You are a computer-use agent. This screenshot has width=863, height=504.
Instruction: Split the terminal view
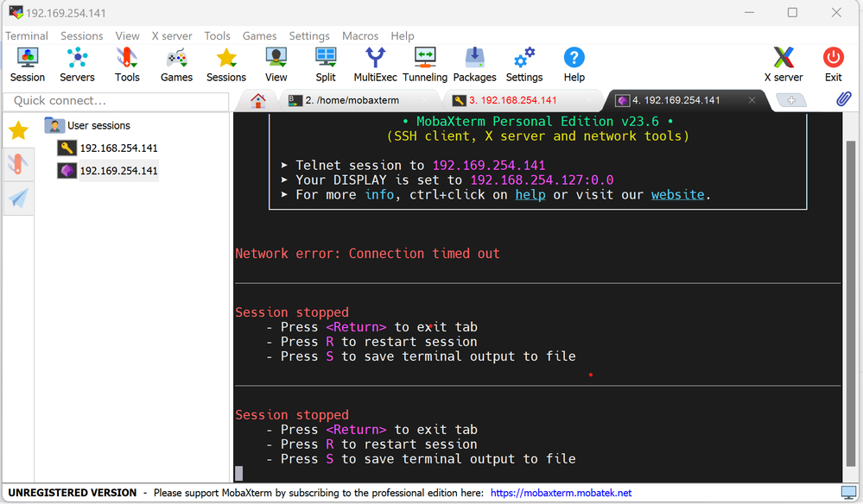tap(326, 62)
